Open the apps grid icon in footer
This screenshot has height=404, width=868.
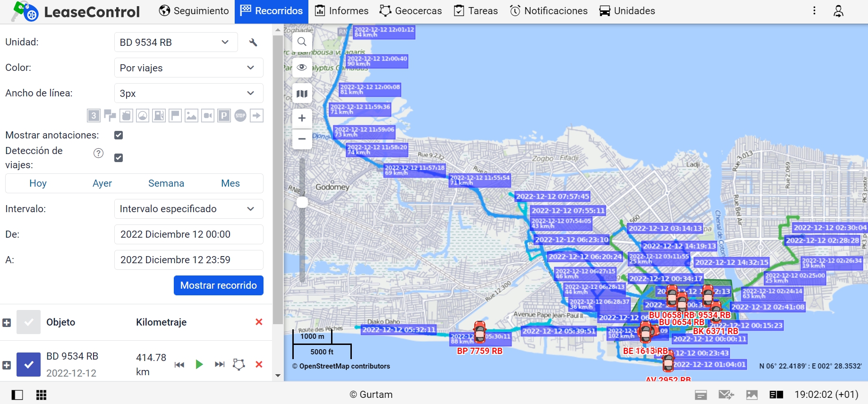coord(42,395)
